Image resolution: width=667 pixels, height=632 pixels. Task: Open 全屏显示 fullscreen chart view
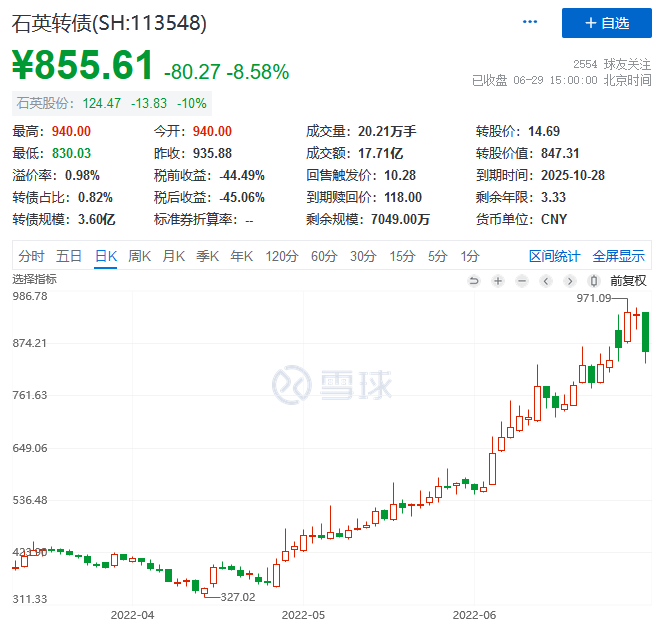point(619,256)
